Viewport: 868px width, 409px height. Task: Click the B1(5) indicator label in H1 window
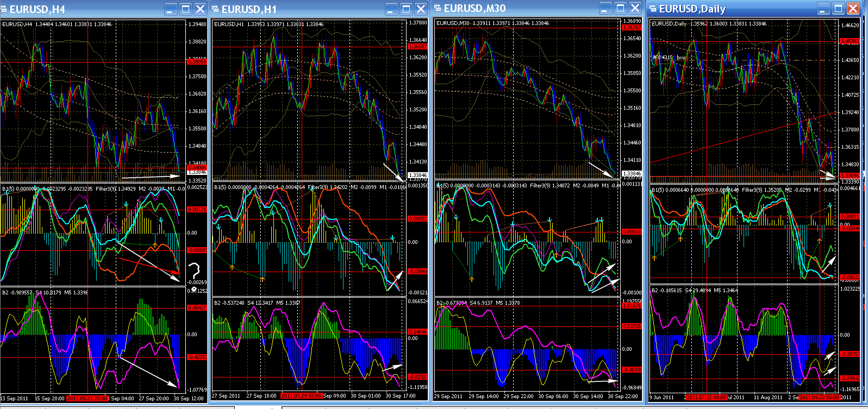pyautogui.click(x=220, y=187)
